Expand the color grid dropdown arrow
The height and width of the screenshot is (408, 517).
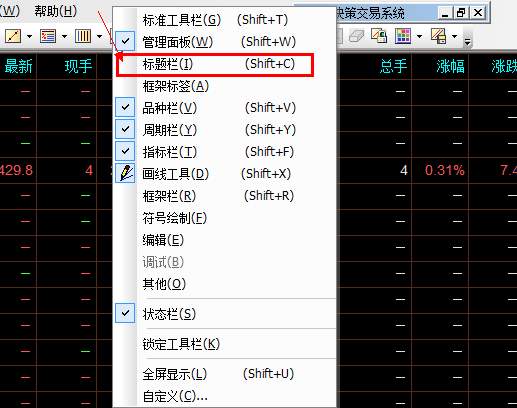(x=419, y=36)
